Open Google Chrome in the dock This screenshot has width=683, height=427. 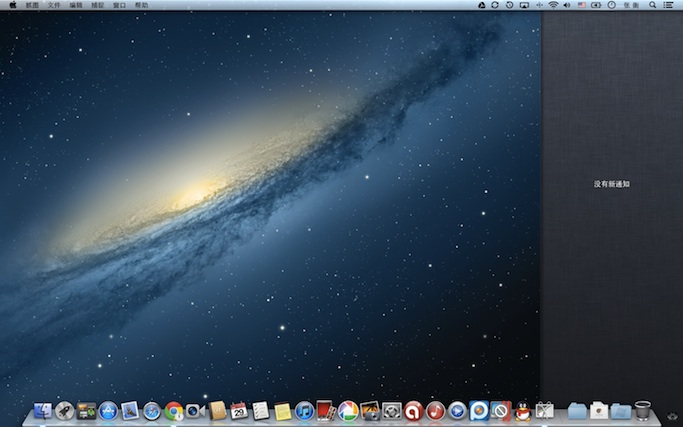click(174, 410)
